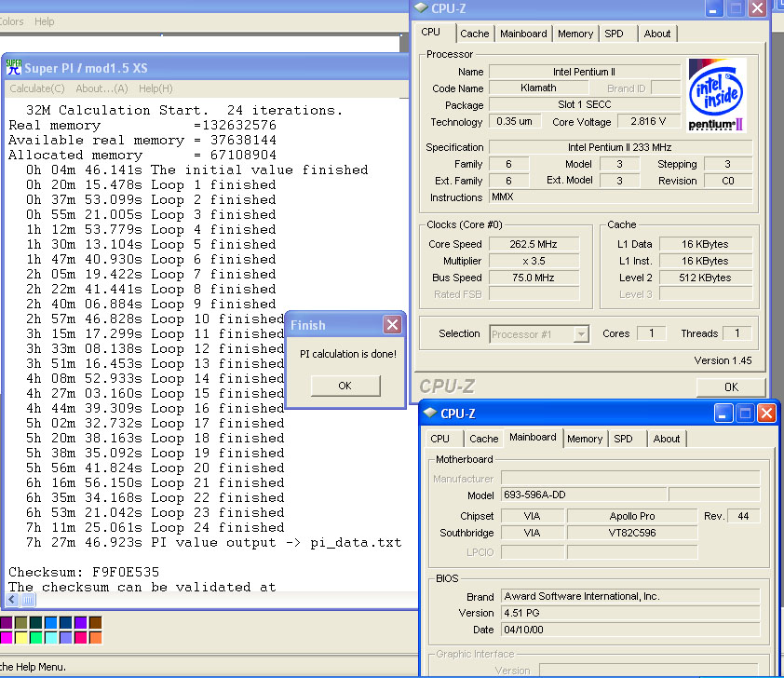Click Award Software International, Inc. brand field

tap(630, 596)
